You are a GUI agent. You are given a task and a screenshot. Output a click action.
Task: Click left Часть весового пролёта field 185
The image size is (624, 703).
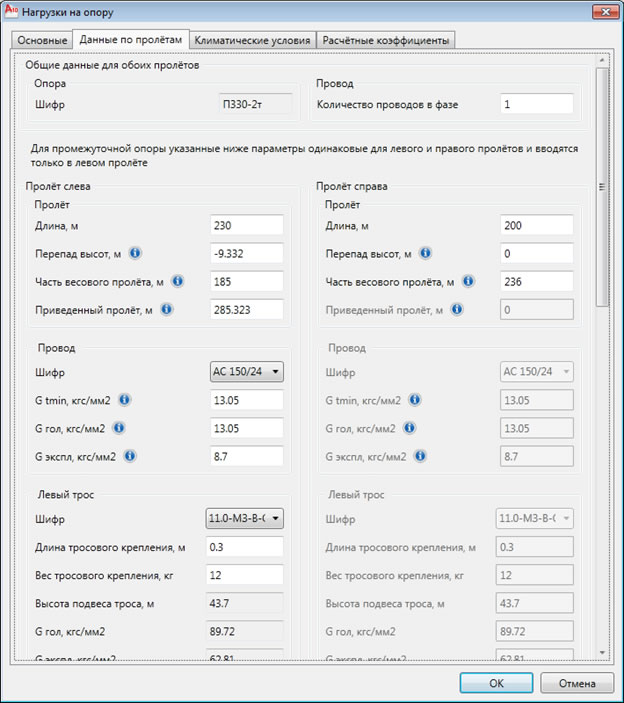click(x=247, y=282)
